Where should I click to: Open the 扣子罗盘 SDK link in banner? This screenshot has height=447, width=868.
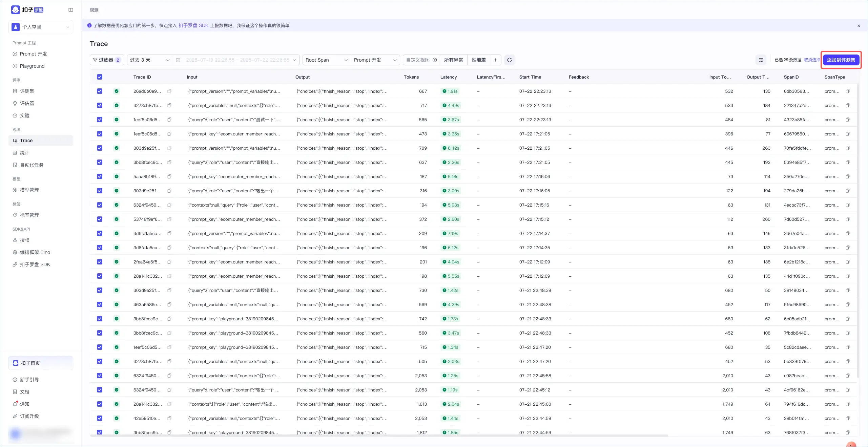click(193, 25)
